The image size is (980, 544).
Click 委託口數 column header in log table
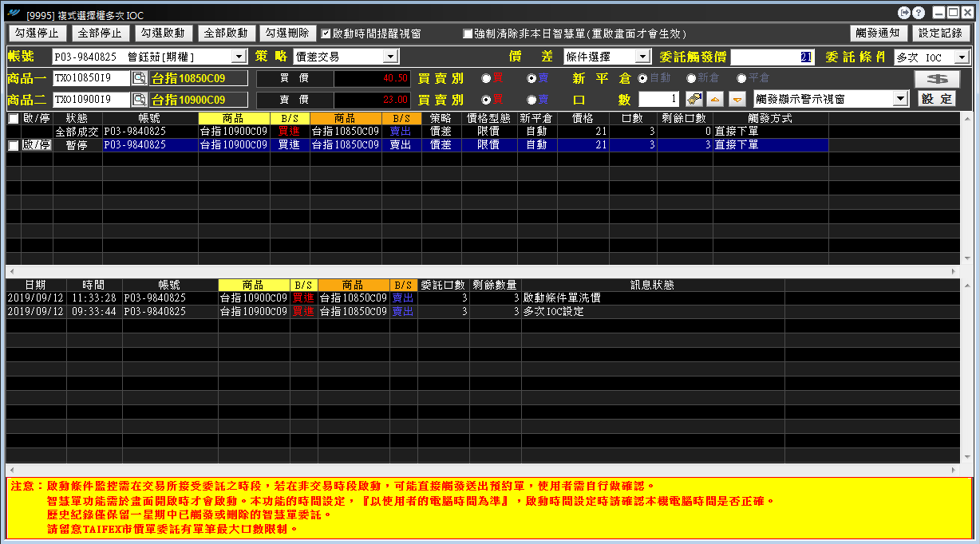point(443,285)
